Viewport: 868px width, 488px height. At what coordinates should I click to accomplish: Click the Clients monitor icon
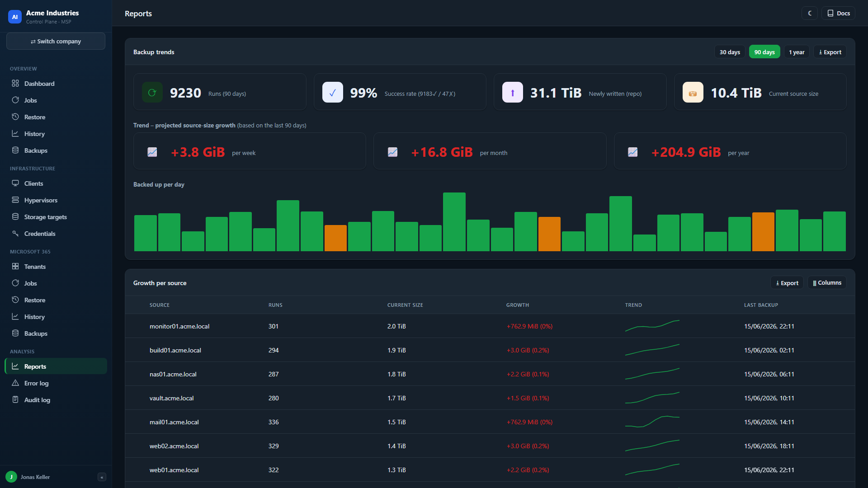point(15,183)
